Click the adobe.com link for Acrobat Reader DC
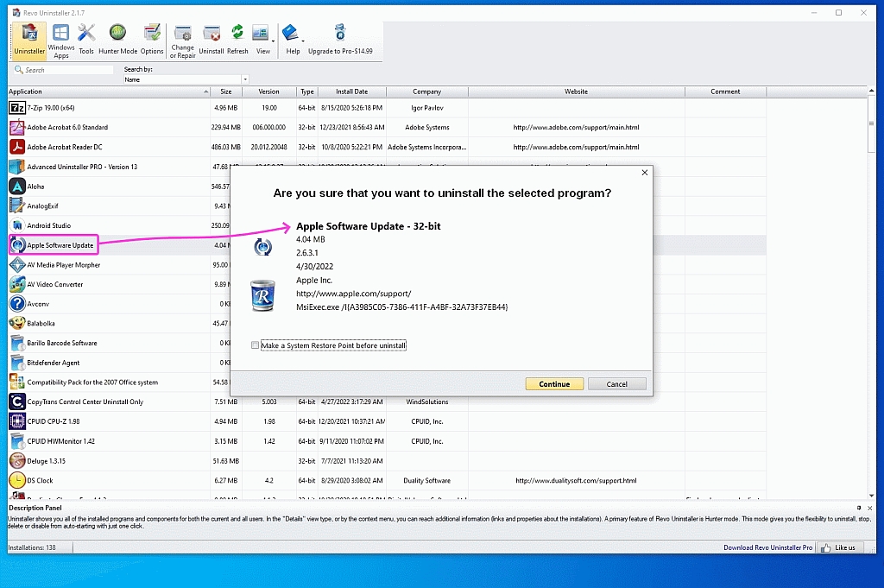 tap(576, 147)
